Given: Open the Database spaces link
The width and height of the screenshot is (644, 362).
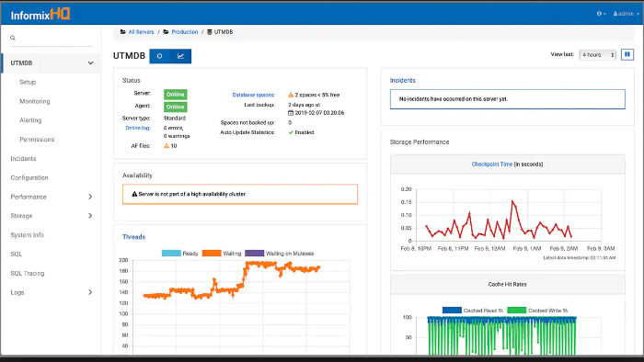Looking at the screenshot, I should (x=253, y=95).
